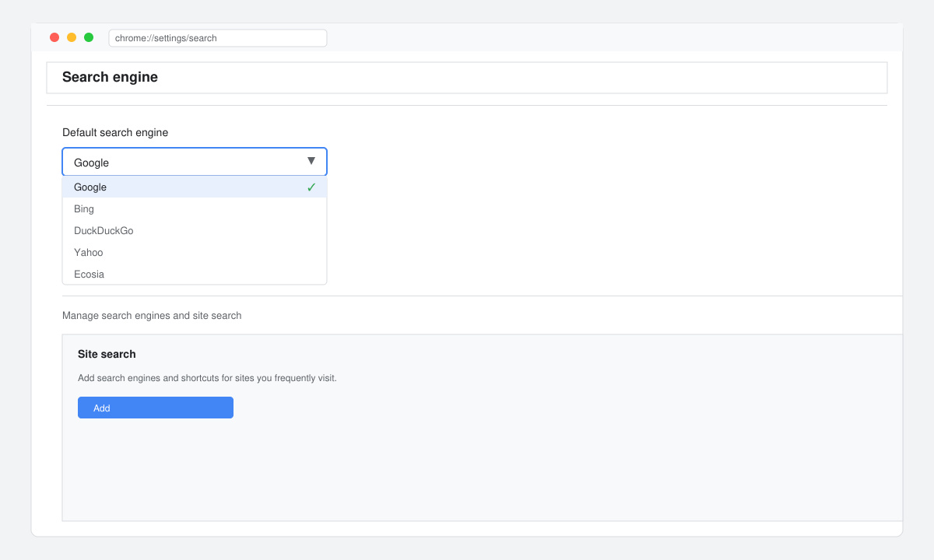
Task: Click the Default search engine label
Action: (115, 132)
